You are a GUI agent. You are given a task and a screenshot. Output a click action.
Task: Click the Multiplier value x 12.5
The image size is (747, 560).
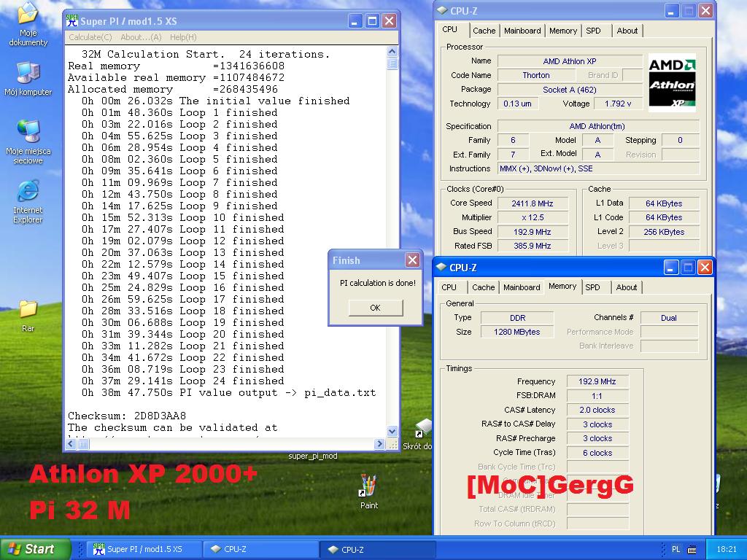[533, 217]
